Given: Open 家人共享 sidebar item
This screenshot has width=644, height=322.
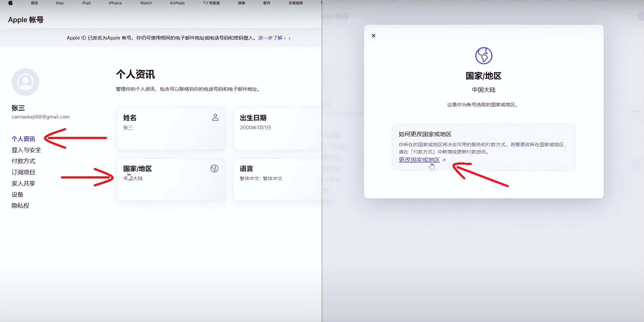Looking at the screenshot, I should click(x=23, y=183).
